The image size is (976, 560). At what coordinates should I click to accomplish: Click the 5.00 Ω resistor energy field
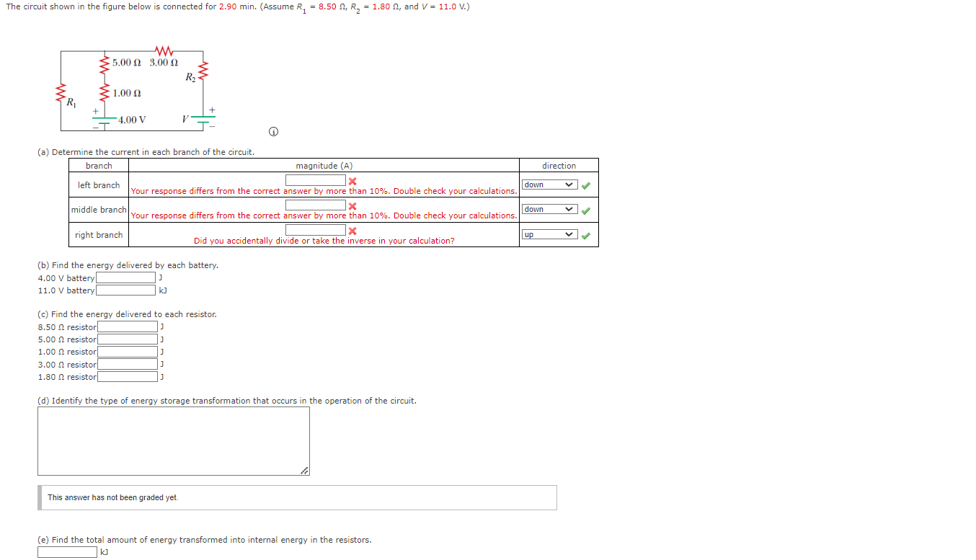coord(127,339)
